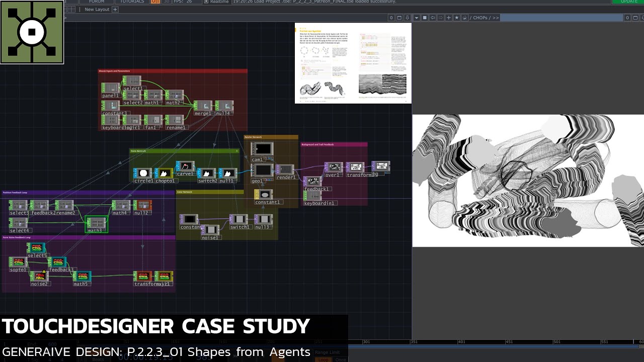Select the feedback1 node
644x362 pixels.
(x=313, y=182)
